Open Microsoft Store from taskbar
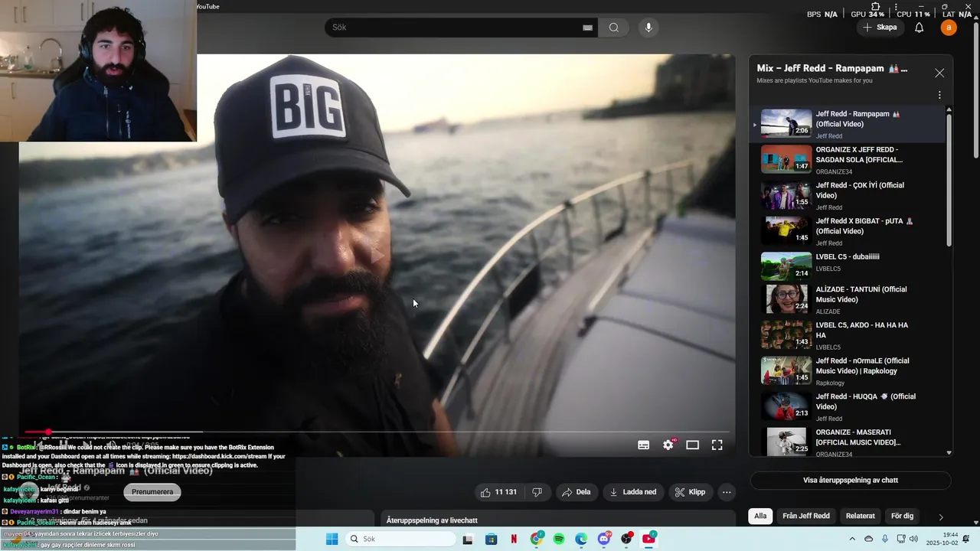 click(x=492, y=539)
